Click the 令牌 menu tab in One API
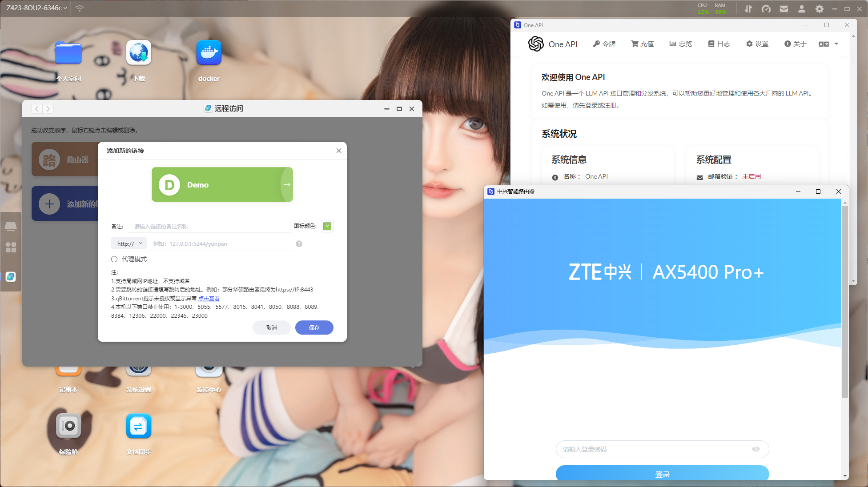 coord(605,44)
